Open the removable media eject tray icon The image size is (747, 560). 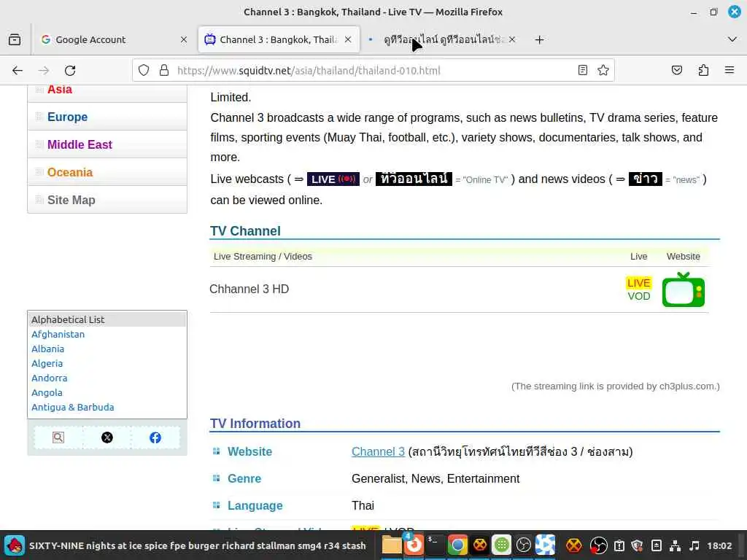click(656, 545)
